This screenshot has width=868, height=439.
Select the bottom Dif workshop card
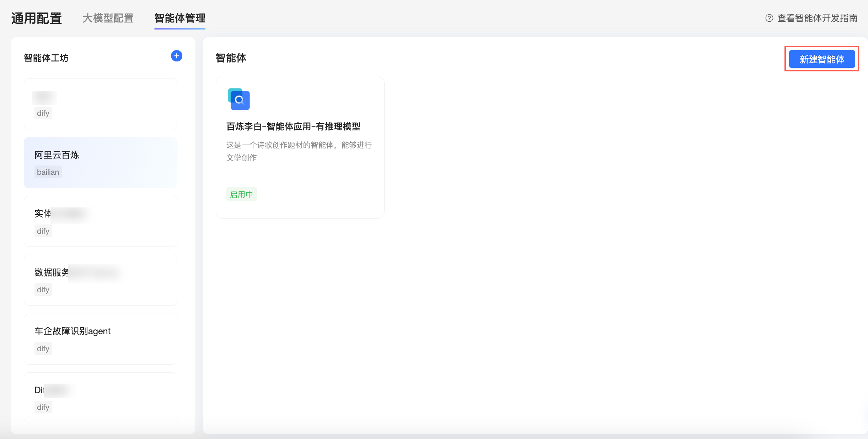click(101, 397)
